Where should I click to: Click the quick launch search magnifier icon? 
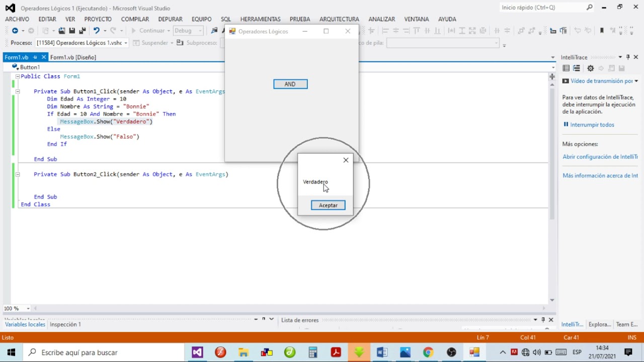590,8
